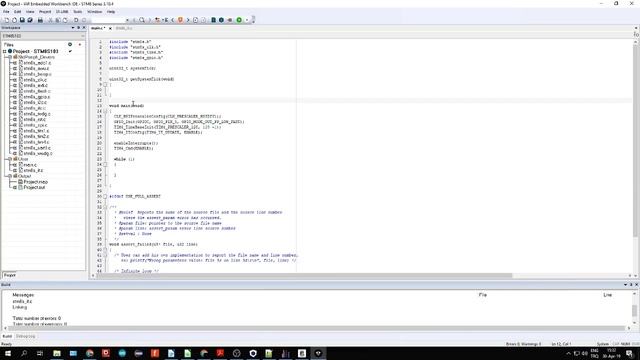Open the View menu
Viewport: 640px width, 360px height.
30,12
